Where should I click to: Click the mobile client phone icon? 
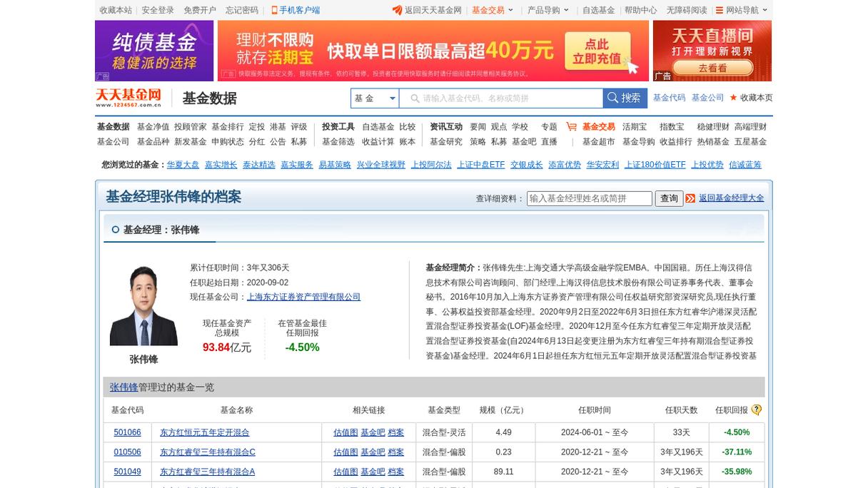tap(274, 10)
